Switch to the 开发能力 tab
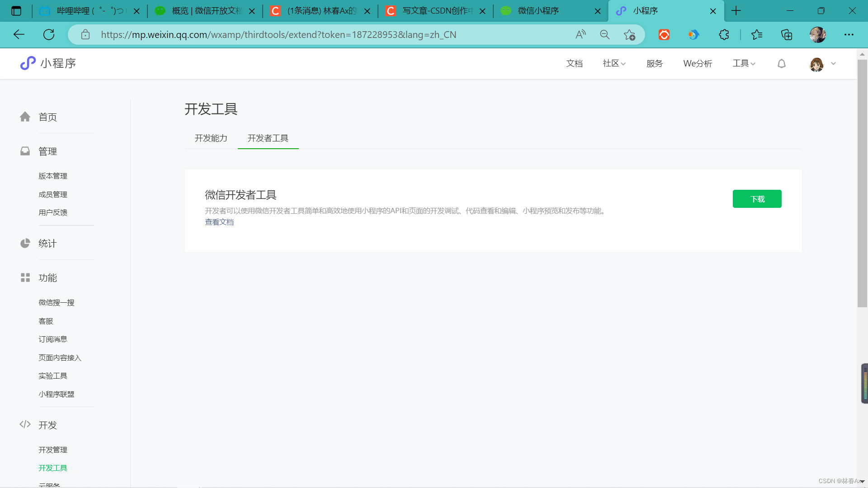This screenshot has width=868, height=488. click(x=211, y=138)
